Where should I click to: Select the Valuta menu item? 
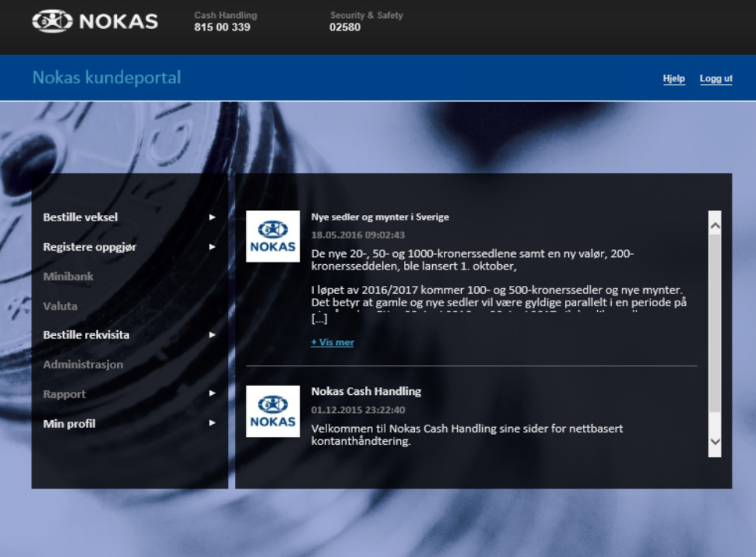[x=60, y=306]
